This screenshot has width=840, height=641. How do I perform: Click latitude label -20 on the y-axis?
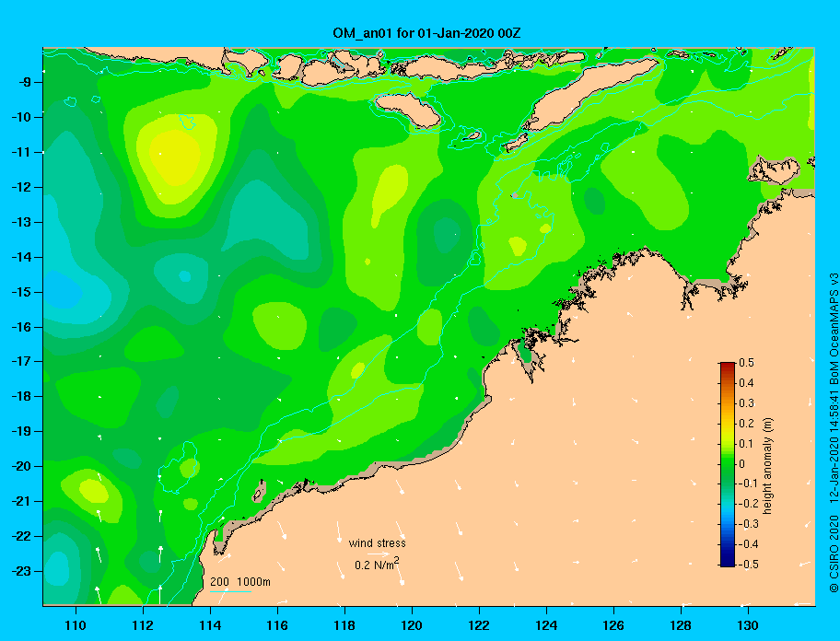pos(22,466)
